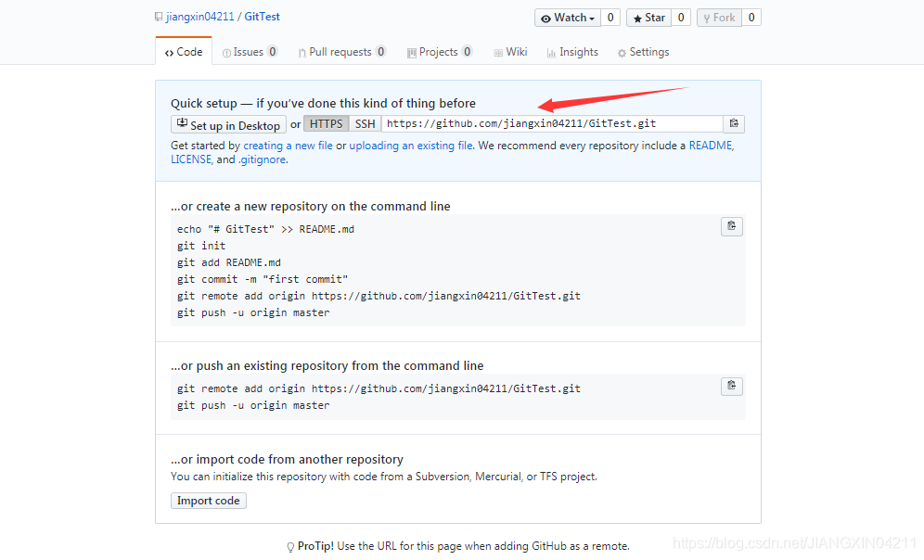The height and width of the screenshot is (560, 924).
Task: Open the Insights tab
Action: point(572,52)
